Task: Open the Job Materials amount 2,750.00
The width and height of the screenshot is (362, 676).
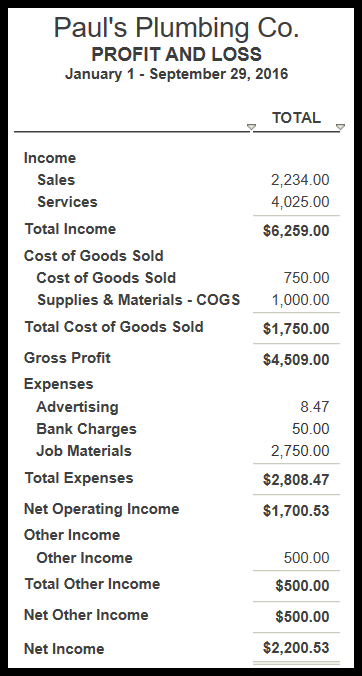Action: [x=300, y=451]
